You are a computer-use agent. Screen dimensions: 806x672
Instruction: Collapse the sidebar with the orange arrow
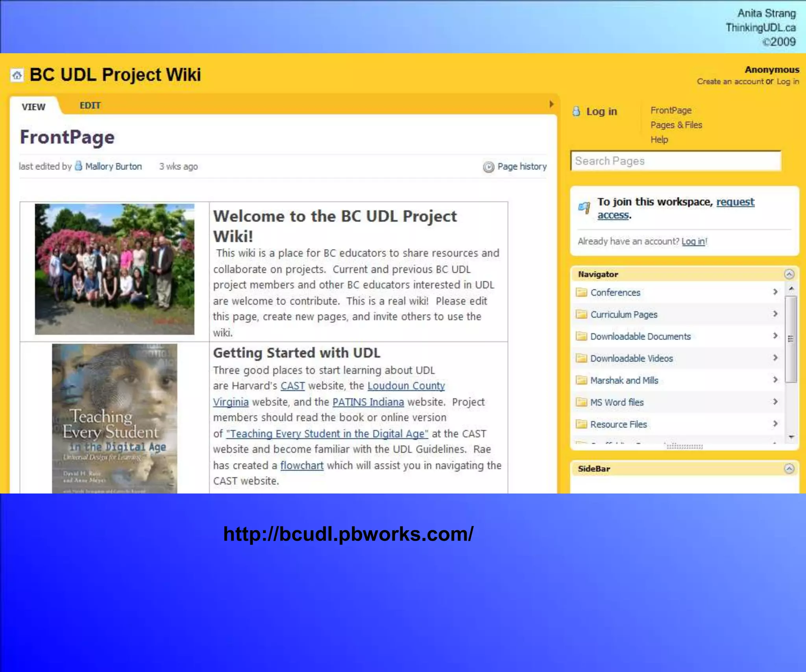coord(551,104)
